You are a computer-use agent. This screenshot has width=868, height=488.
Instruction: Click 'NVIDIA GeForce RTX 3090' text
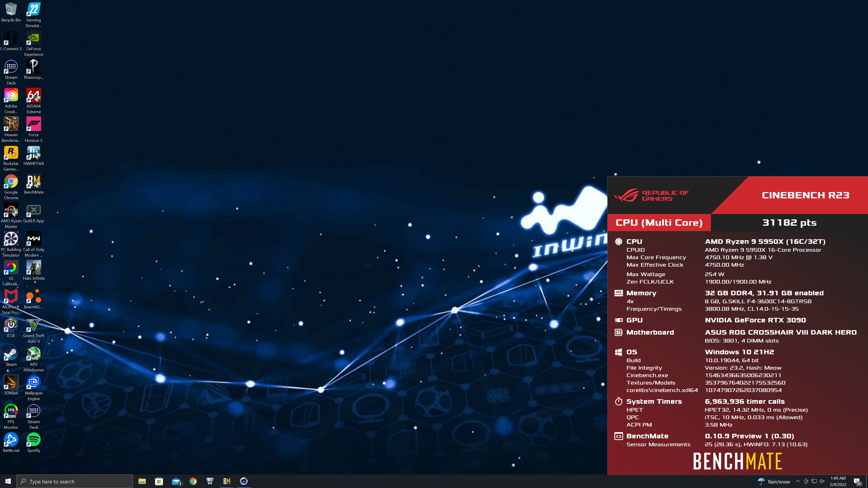pos(755,320)
